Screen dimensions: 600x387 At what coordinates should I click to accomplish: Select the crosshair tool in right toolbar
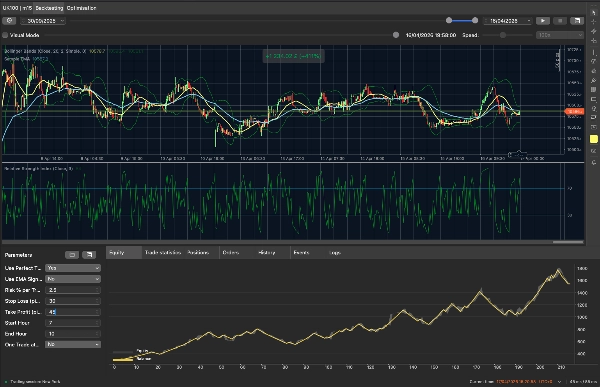pos(593,22)
